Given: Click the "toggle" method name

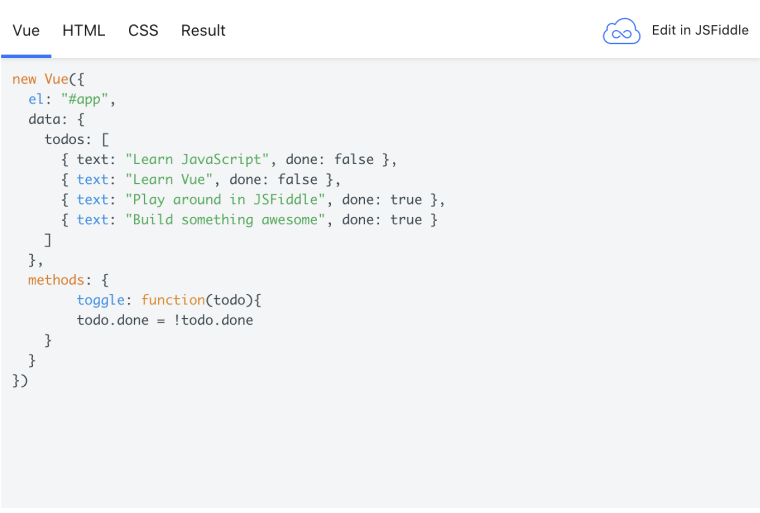Looking at the screenshot, I should [101, 300].
